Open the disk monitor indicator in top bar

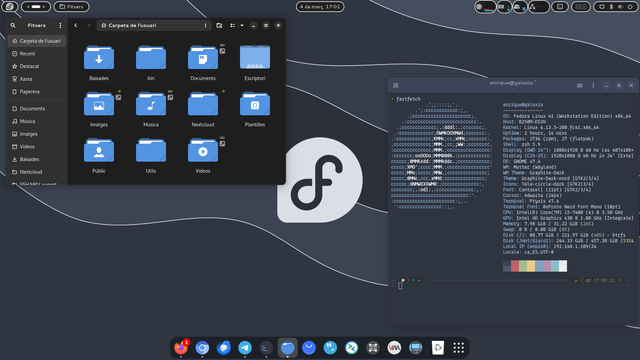[520, 7]
